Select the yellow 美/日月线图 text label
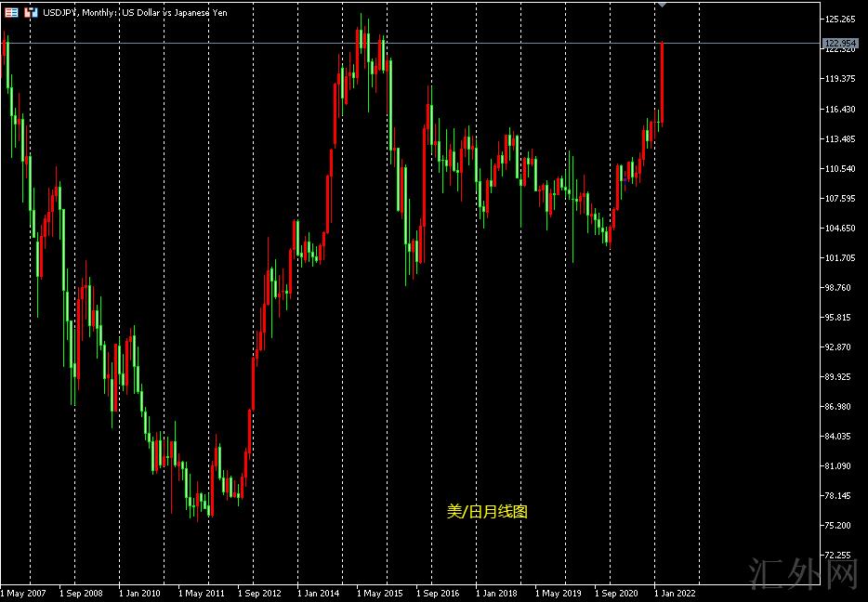The height and width of the screenshot is (602, 868). click(x=487, y=511)
